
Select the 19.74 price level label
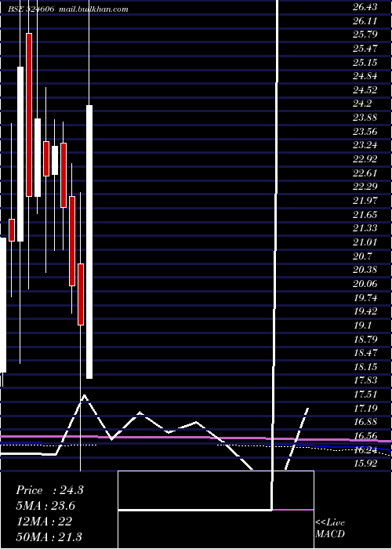coord(365,298)
